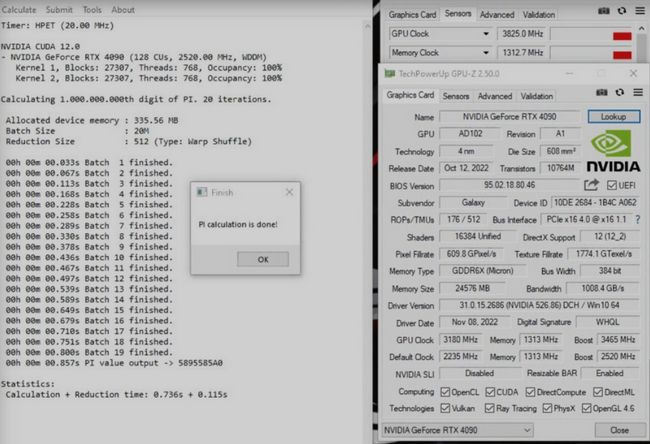Click the Subvendor field Galaxy
650x444 pixels.
point(473,202)
